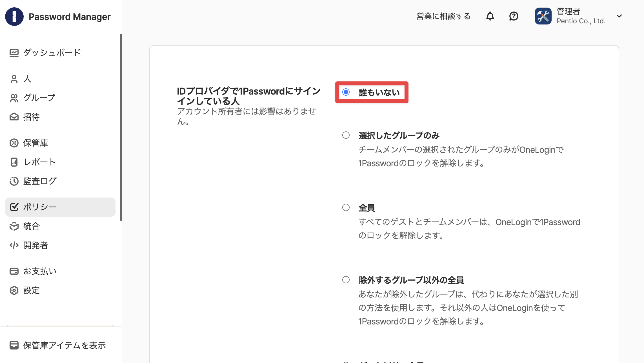Click the 保管庫 vault icon
This screenshot has height=363, width=644.
(x=14, y=143)
